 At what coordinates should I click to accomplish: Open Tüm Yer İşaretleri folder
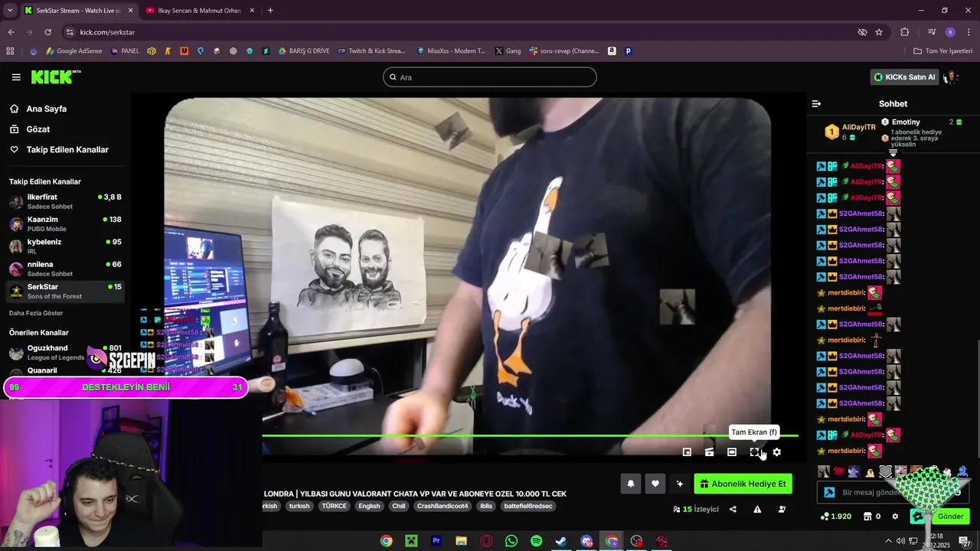[943, 51]
